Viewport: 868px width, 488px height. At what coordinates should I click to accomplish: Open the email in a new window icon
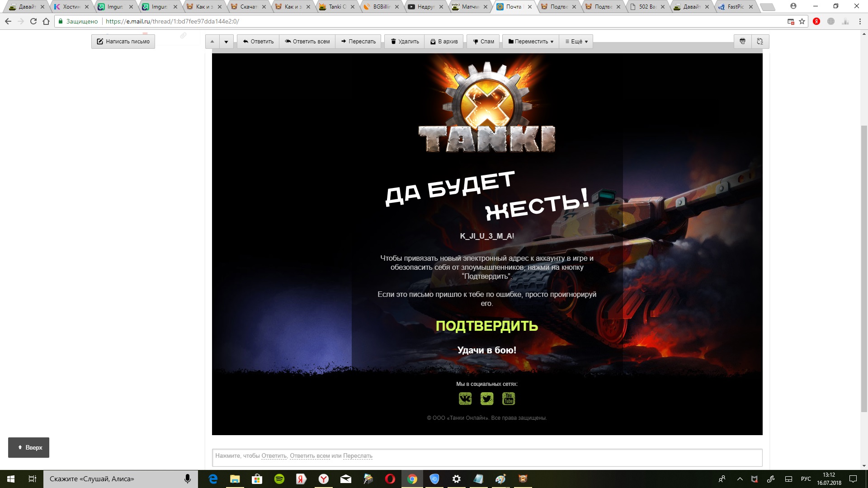760,42
